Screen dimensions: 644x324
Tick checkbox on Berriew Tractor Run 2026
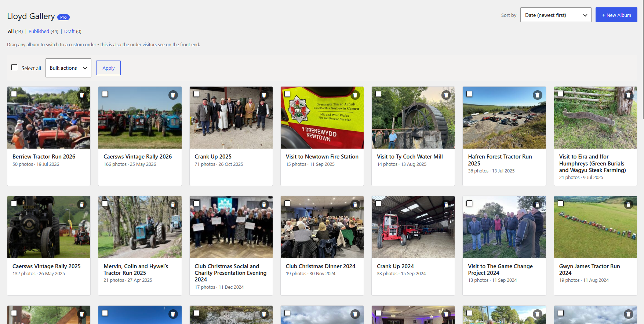click(14, 94)
